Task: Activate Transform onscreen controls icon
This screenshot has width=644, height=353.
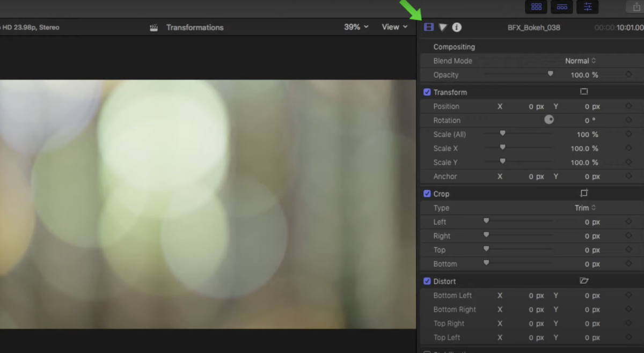Action: 584,92
